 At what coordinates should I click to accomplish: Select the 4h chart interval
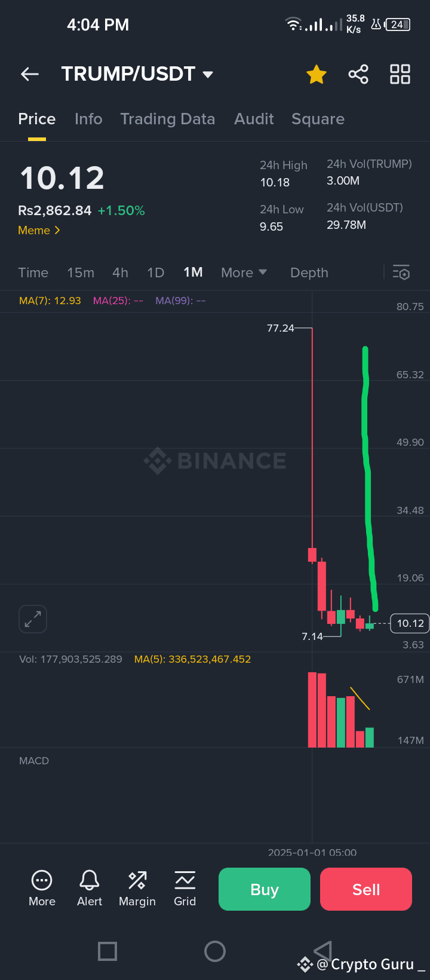tap(120, 272)
